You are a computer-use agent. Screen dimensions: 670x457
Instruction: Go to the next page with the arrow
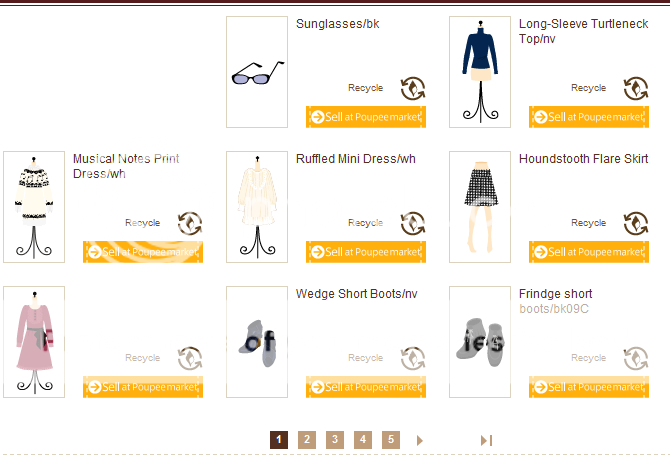[x=420, y=440]
